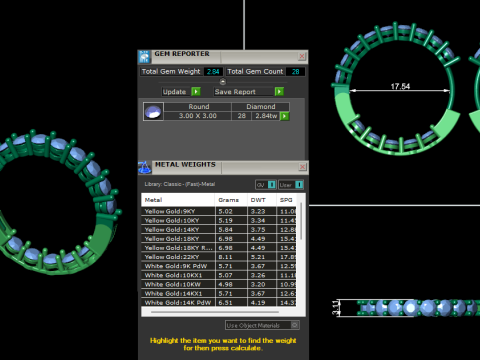Select the White Gold:10KW row
Screen dimensions: 480x360
point(219,284)
